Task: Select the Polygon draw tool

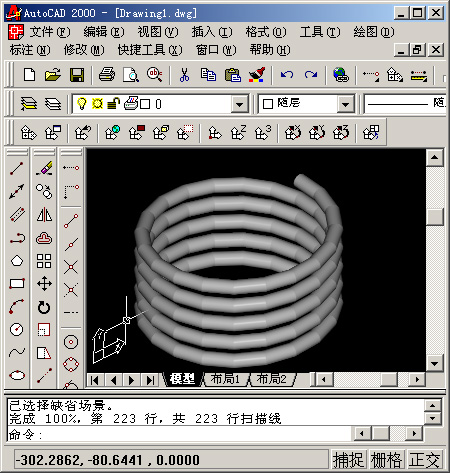Action: click(x=17, y=260)
